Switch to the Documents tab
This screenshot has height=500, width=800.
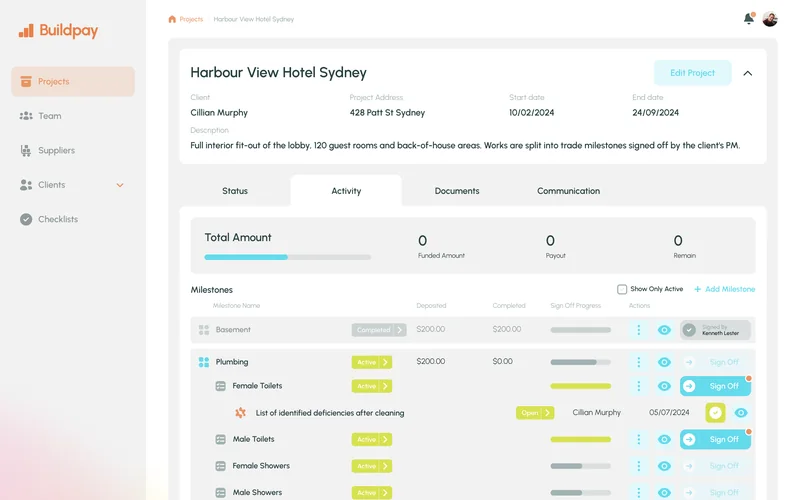457,191
